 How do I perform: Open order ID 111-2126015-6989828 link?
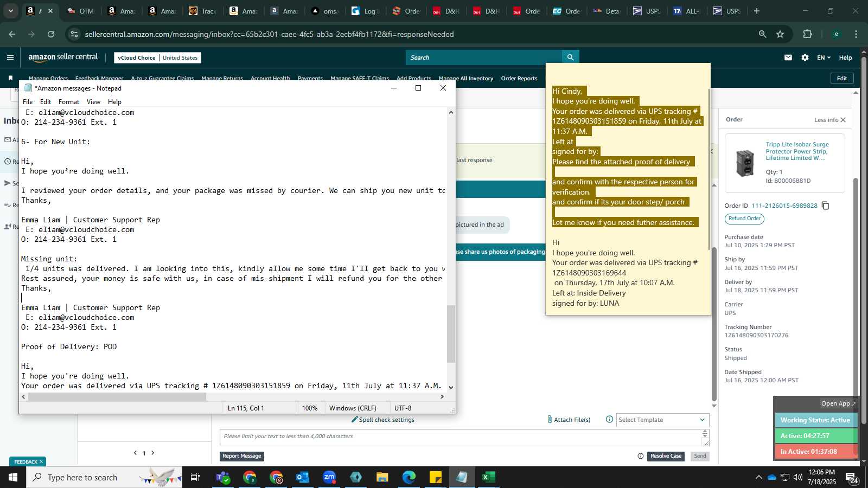(784, 206)
